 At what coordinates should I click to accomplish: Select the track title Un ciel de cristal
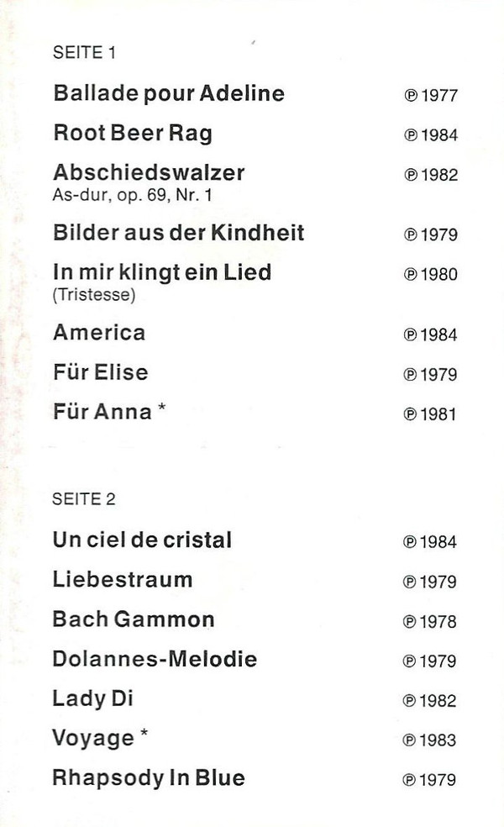point(142,540)
